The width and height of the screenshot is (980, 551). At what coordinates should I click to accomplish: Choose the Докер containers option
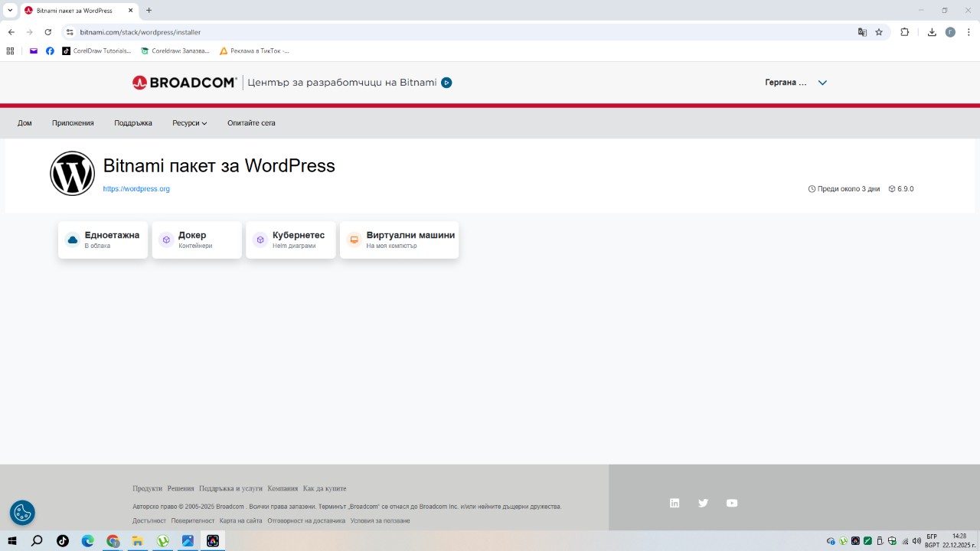coord(197,240)
